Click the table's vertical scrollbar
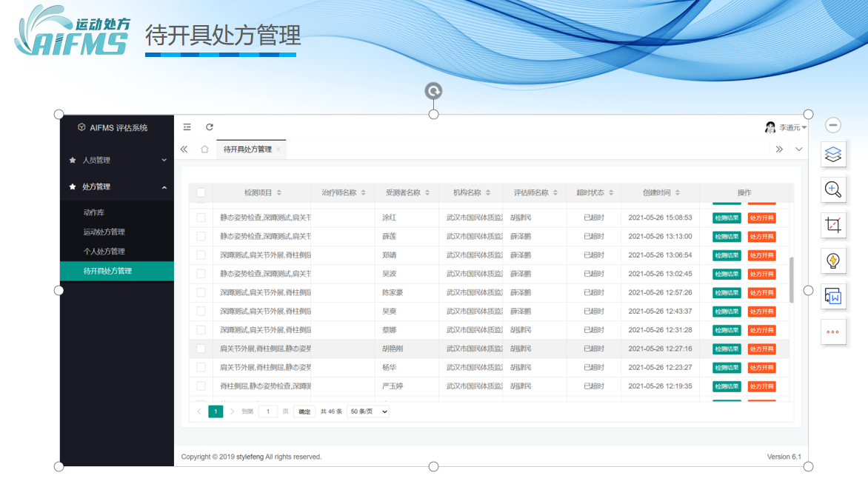The height and width of the screenshot is (498, 868). pyautogui.click(x=791, y=280)
